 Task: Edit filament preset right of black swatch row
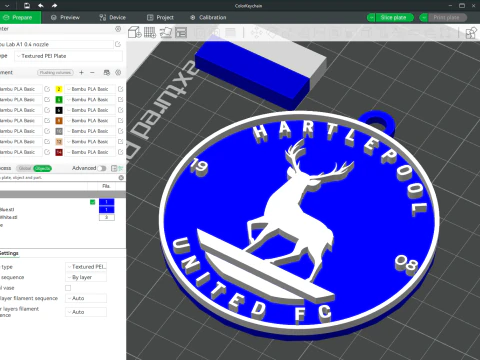(121, 110)
